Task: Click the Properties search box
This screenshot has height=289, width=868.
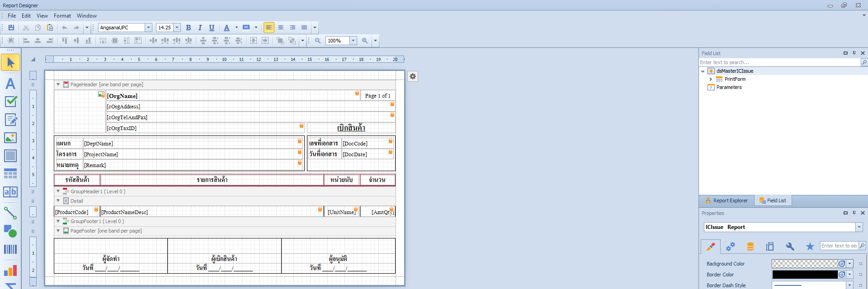Action: (x=839, y=246)
